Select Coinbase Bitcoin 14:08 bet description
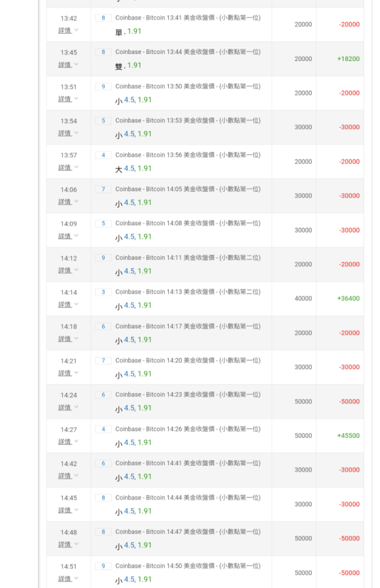380x588 pixels. point(188,223)
